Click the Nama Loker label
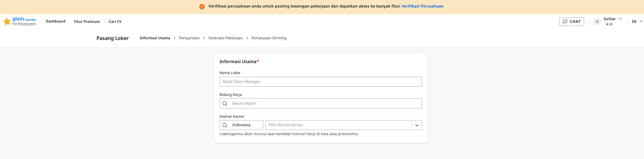Viewport: 644px width, 159px height. [x=230, y=73]
